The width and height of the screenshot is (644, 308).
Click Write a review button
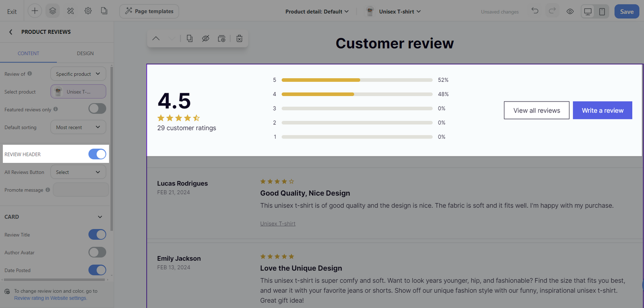[x=603, y=110]
